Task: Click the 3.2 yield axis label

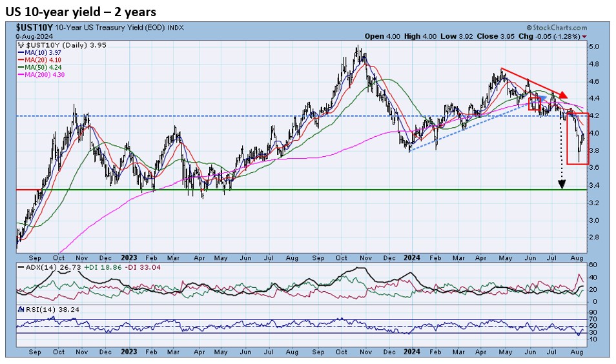Action: pyautogui.click(x=595, y=203)
